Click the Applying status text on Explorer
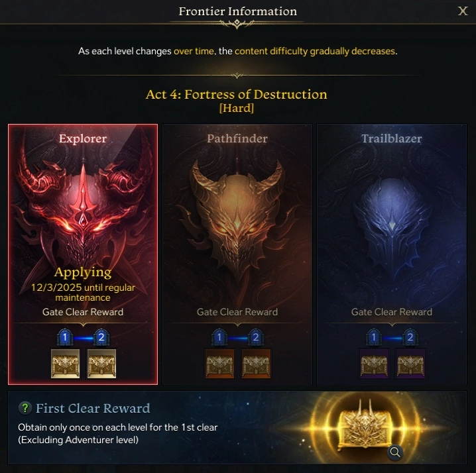 coord(83,272)
